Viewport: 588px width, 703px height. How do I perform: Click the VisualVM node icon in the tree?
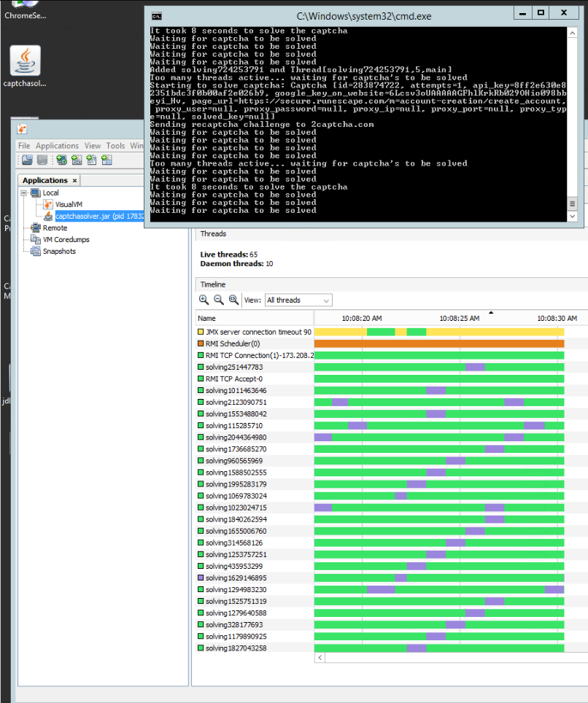(x=48, y=204)
